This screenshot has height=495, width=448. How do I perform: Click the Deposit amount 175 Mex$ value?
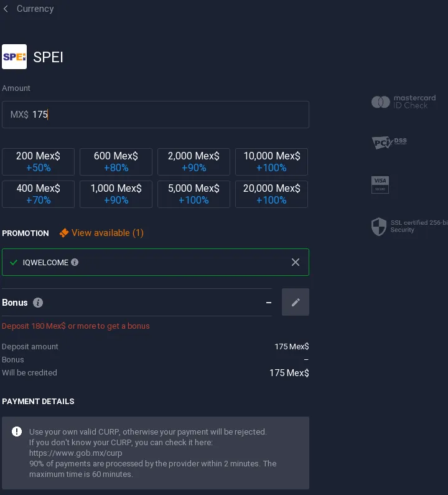pyautogui.click(x=292, y=347)
